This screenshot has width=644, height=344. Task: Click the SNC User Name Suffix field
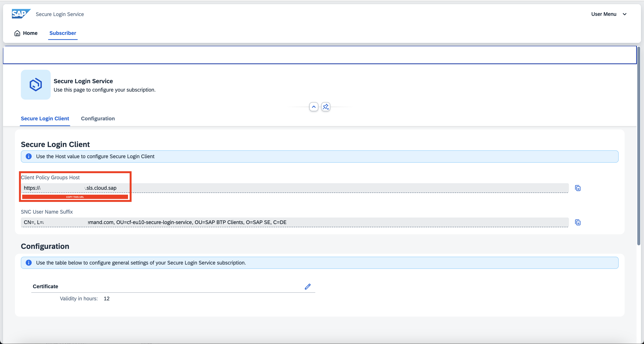295,222
